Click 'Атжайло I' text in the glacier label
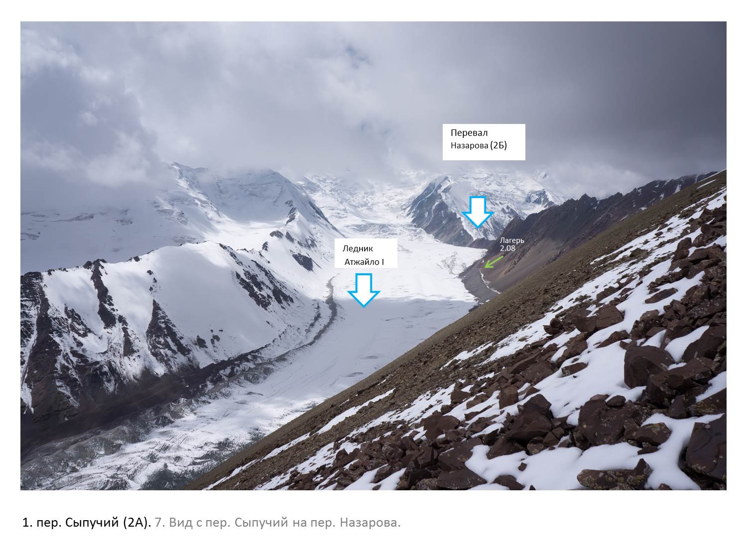This screenshot has height=560, width=747. tap(364, 262)
